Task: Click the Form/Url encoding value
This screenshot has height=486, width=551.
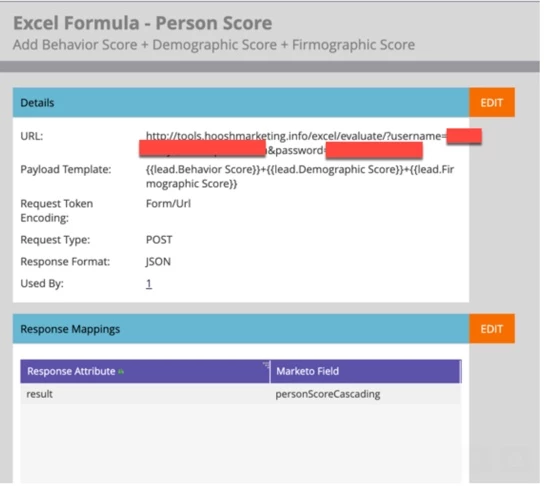Action: tap(168, 204)
